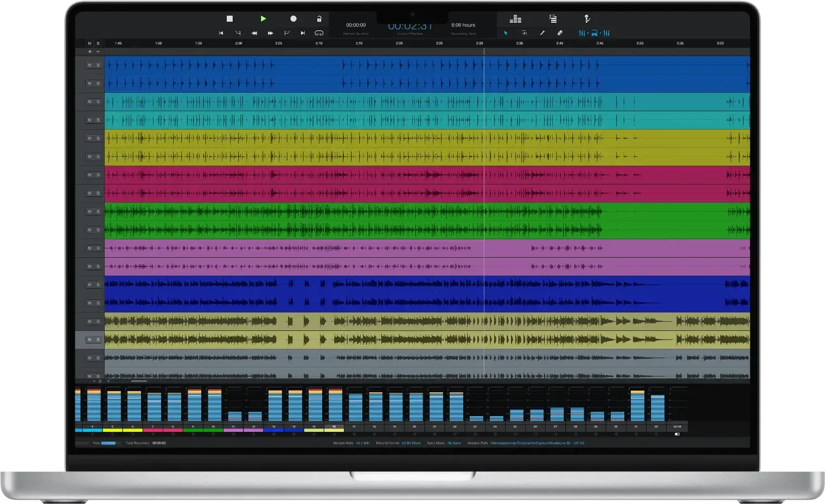Click the plus icon under global M
Viewport: 825px width, 504px height.
pos(89,52)
